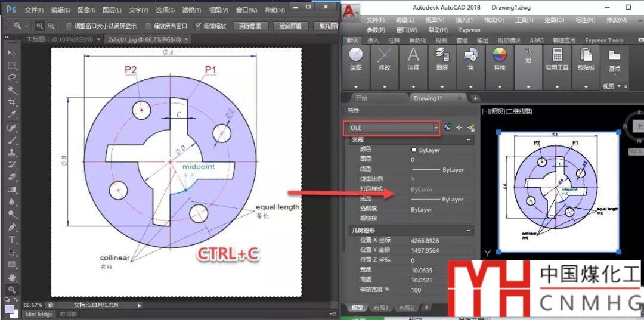Open the OLE object type dropdown
The image size is (644, 320).
click(436, 128)
